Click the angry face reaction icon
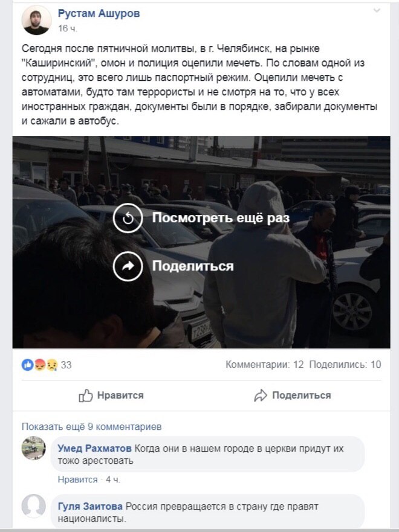 pos(40,365)
